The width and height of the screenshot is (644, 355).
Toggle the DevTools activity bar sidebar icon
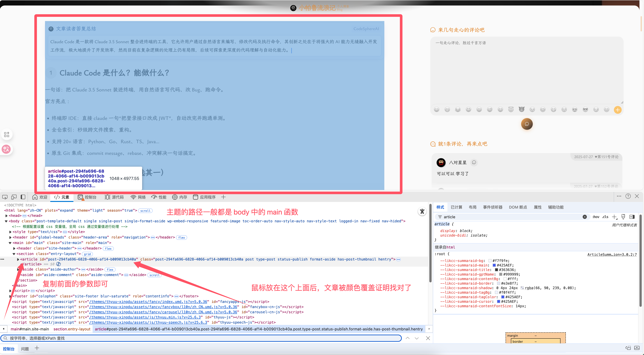(23, 197)
